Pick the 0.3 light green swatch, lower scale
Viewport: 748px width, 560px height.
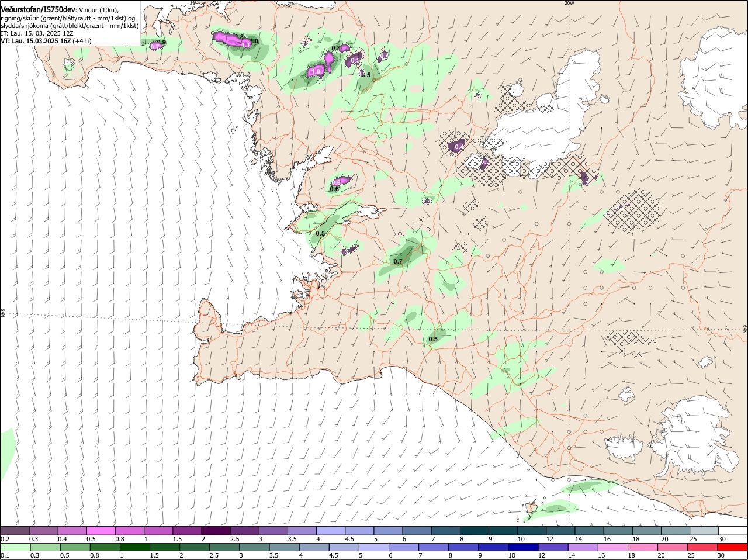[x=45, y=547]
